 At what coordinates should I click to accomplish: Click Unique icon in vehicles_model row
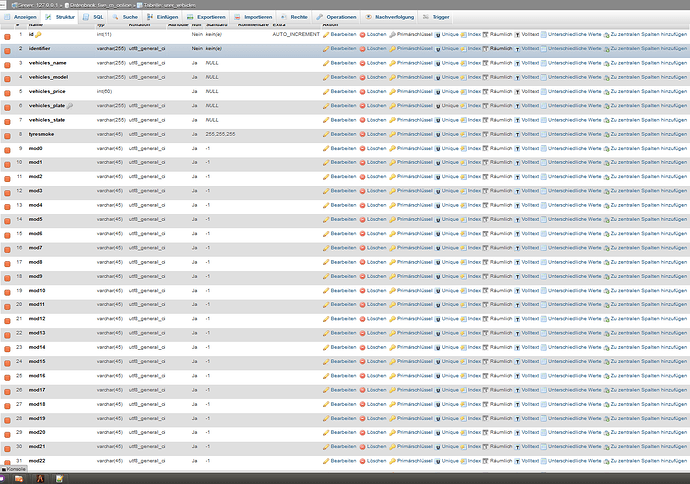(x=437, y=77)
